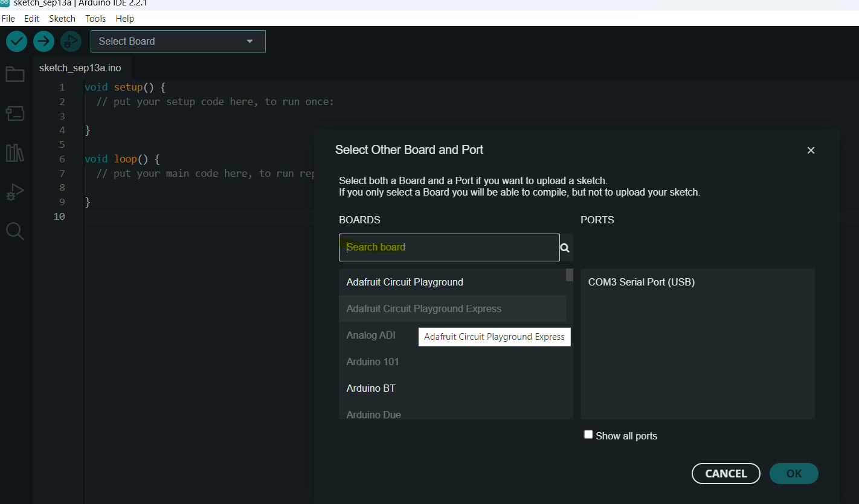
Task: Open the Library Manager books icon
Action: pos(15,153)
